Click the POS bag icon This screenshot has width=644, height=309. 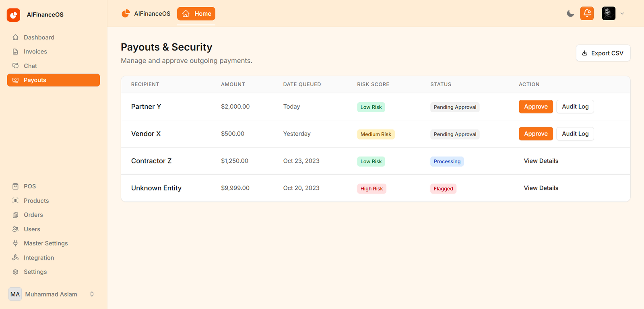click(15, 186)
